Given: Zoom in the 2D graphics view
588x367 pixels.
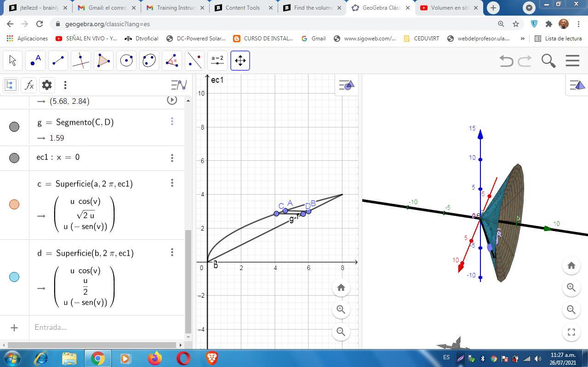Looking at the screenshot, I should (x=341, y=310).
